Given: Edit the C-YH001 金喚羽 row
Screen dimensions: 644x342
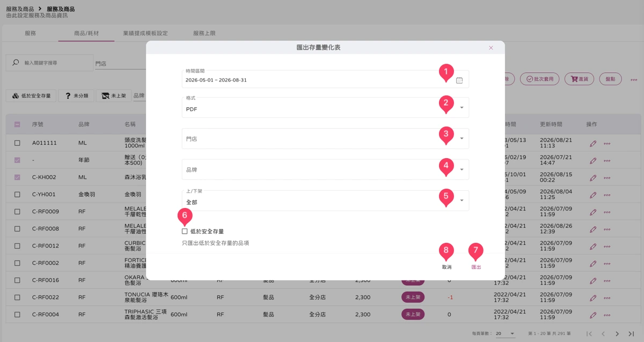Looking at the screenshot, I should (x=593, y=195).
